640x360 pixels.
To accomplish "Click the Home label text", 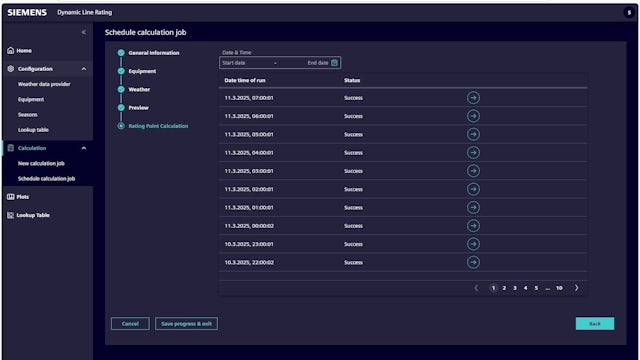I will pos(24,51).
